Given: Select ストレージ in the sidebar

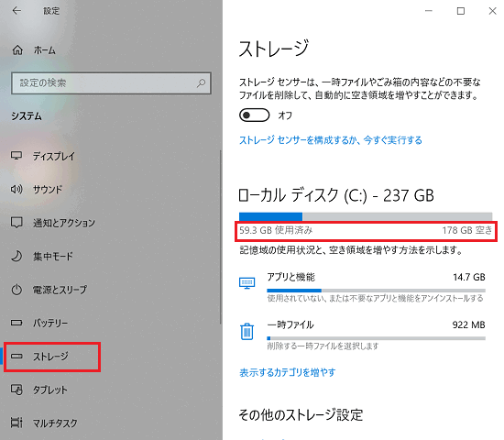Looking at the screenshot, I should 50,357.
